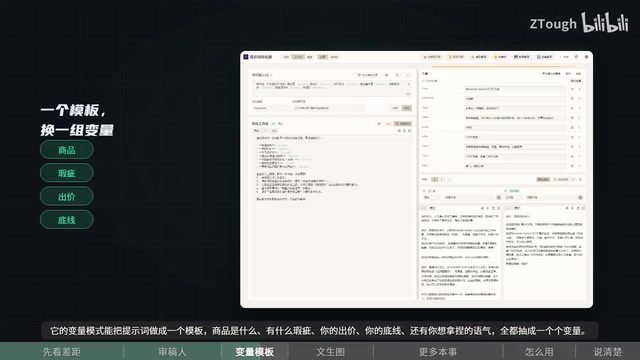Click the fullscreen icon in the right output panel

[583, 208]
